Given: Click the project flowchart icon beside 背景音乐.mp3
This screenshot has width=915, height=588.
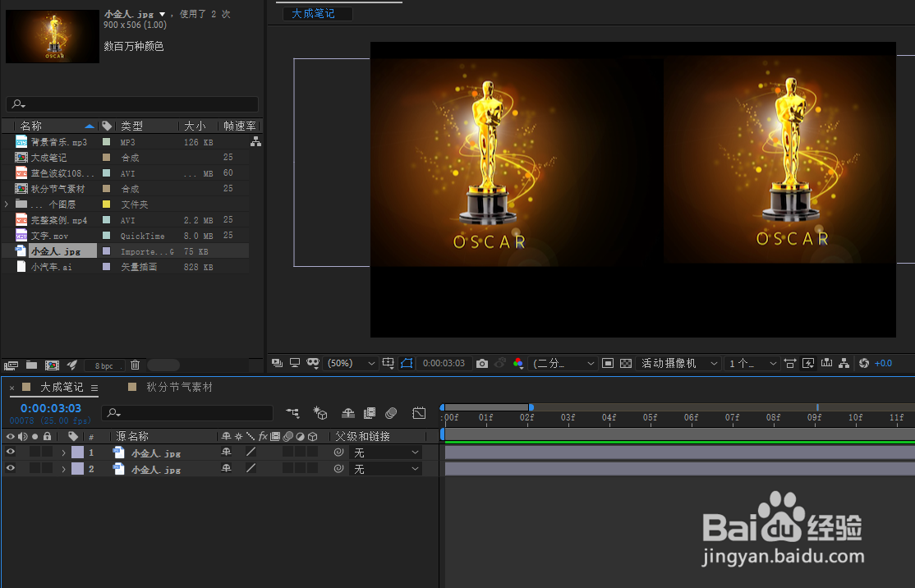Looking at the screenshot, I should pyautogui.click(x=255, y=141).
